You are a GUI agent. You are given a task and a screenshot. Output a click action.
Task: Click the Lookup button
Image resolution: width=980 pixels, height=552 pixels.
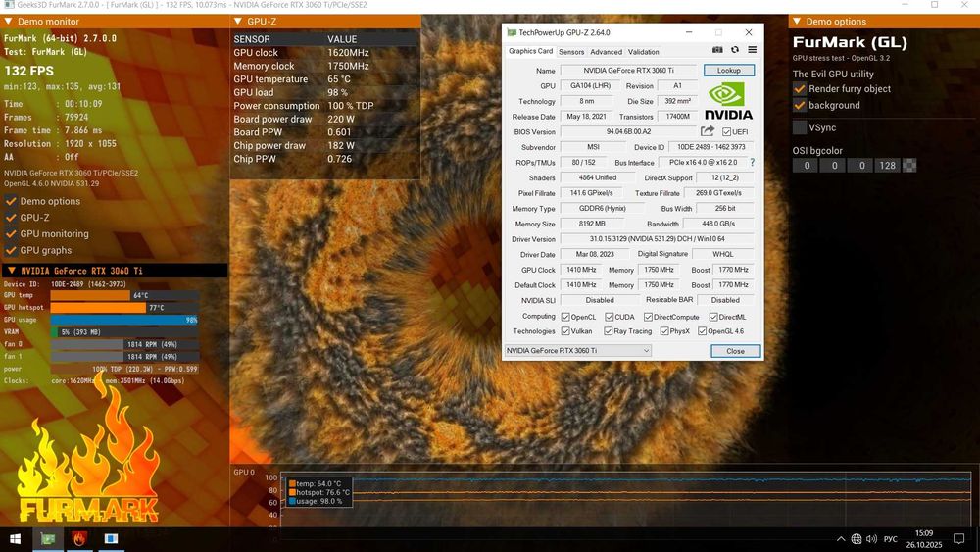click(x=729, y=70)
